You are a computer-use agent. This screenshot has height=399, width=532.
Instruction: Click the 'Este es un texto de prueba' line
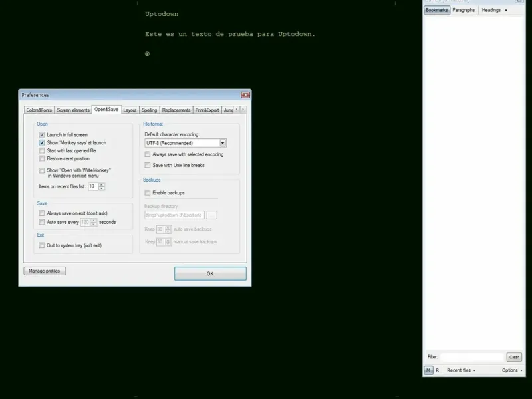click(230, 34)
